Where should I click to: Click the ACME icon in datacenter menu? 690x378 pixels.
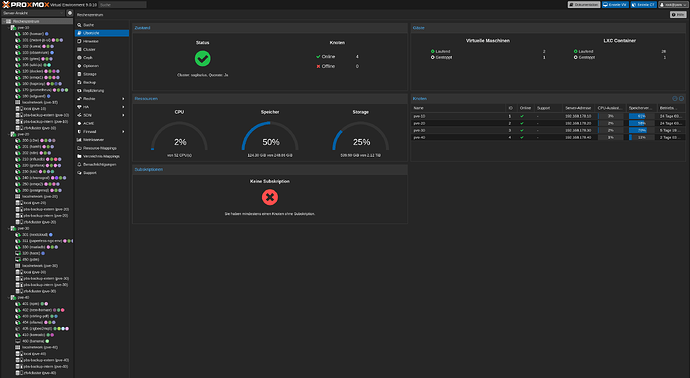pyautogui.click(x=79, y=124)
